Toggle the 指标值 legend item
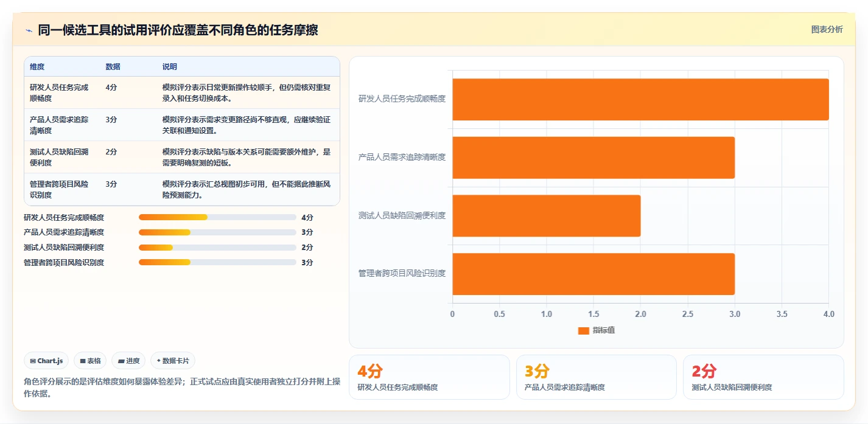This screenshot has width=868, height=424. coord(596,330)
